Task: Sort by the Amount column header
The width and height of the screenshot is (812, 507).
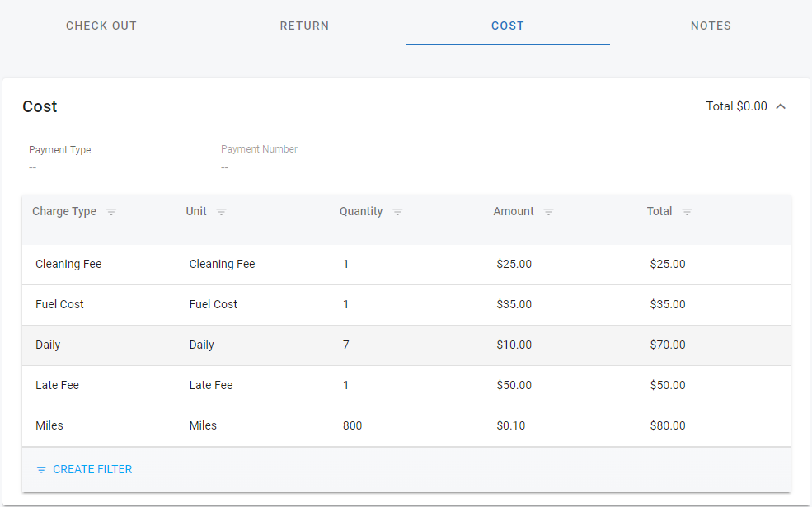Action: tap(514, 212)
